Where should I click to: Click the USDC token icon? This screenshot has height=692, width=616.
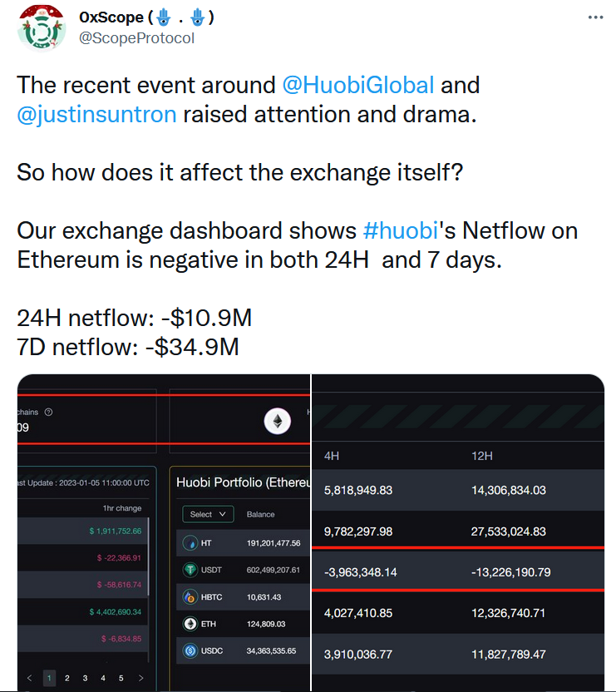(190, 650)
